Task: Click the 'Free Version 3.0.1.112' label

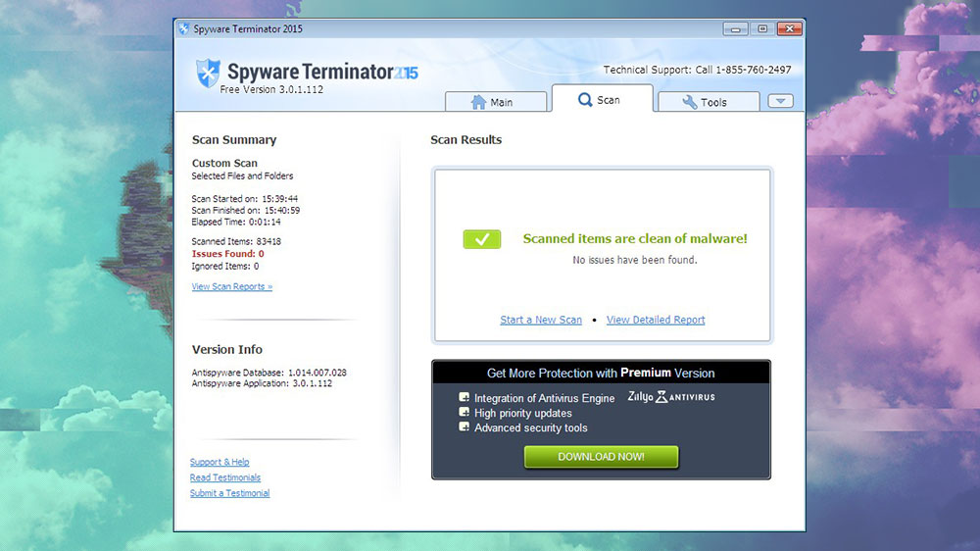Action: pyautogui.click(x=271, y=89)
